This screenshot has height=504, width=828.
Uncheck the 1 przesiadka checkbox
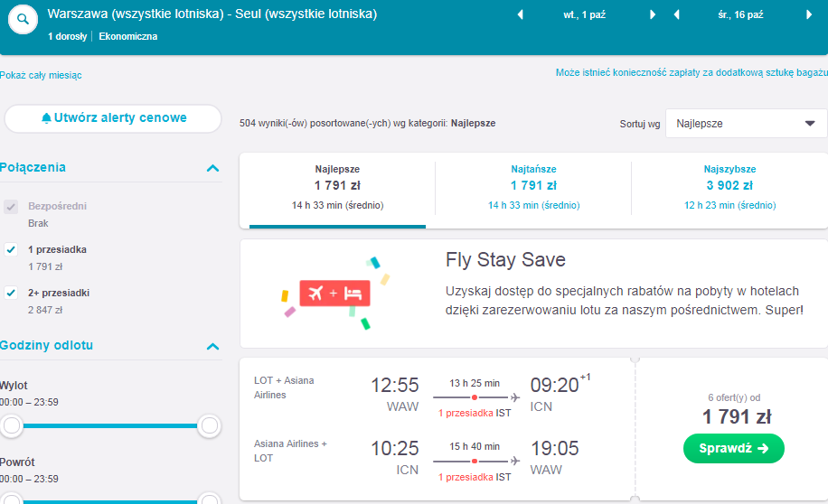tap(11, 249)
